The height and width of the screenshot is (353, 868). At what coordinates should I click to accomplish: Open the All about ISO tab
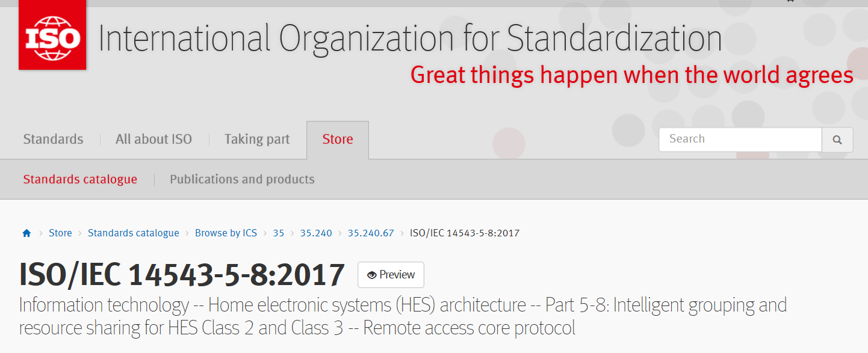[153, 139]
